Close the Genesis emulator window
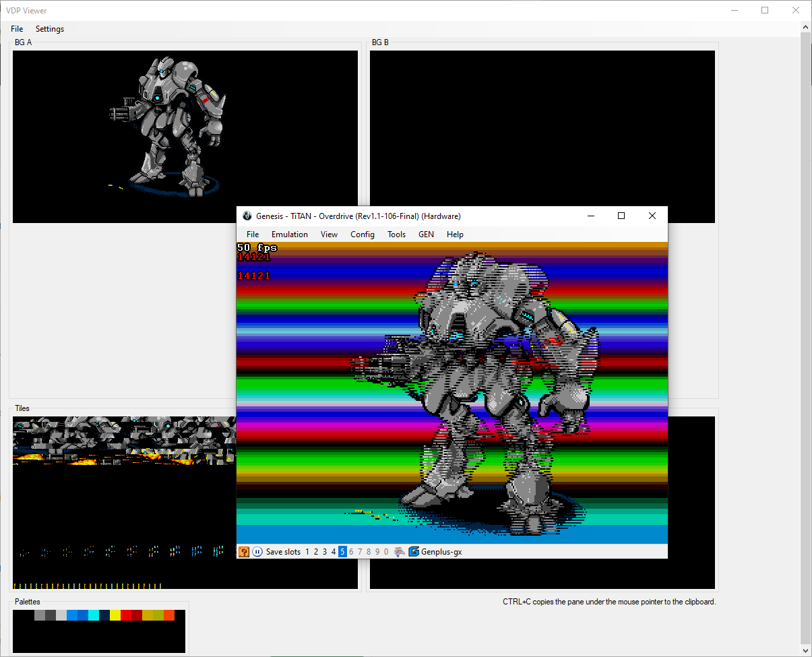The image size is (812, 657). click(652, 216)
